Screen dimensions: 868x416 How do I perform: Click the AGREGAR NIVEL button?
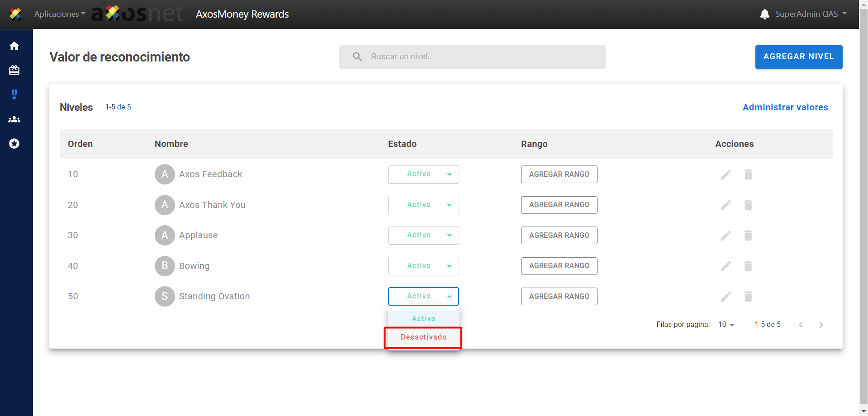798,57
